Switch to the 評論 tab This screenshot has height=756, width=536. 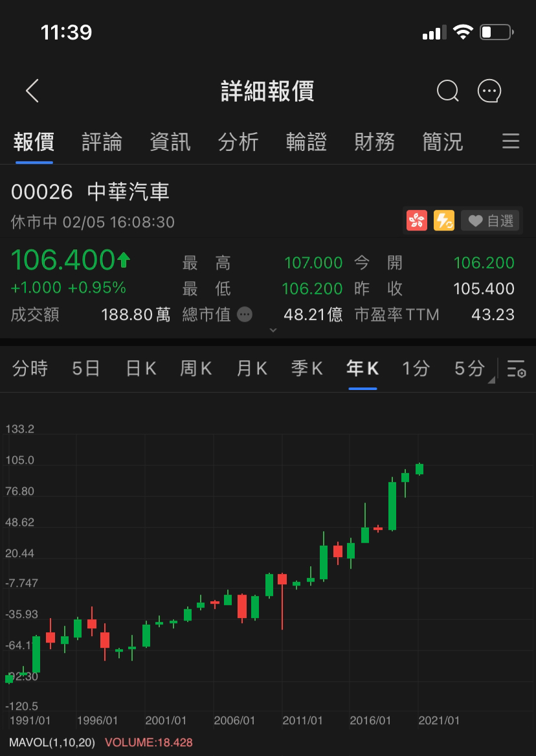[x=102, y=142]
